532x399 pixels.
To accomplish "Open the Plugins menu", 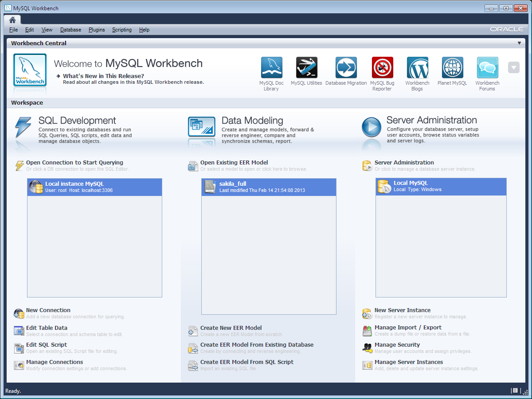I will tap(97, 30).
